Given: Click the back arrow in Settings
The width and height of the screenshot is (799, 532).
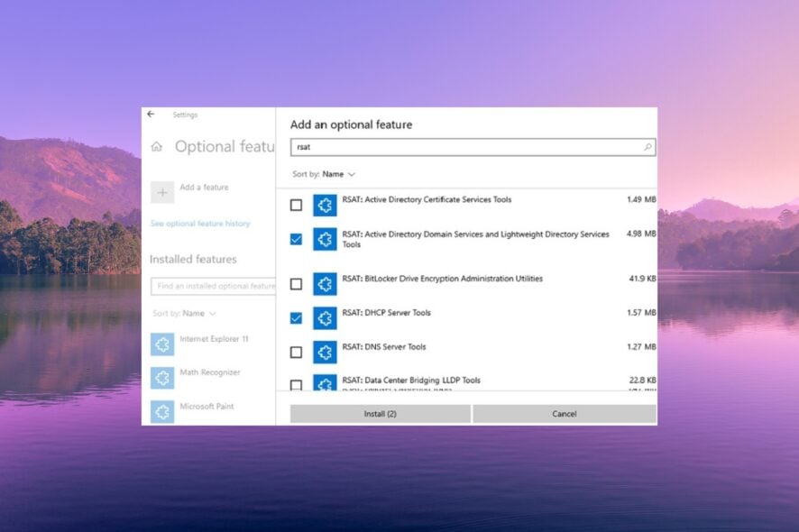Looking at the screenshot, I should pos(151,115).
